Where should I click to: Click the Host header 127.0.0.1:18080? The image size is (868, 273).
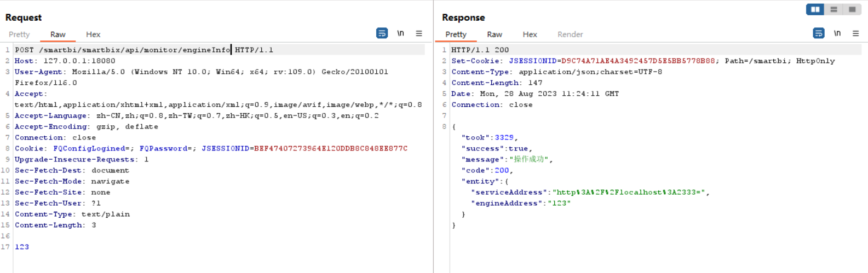coord(65,61)
